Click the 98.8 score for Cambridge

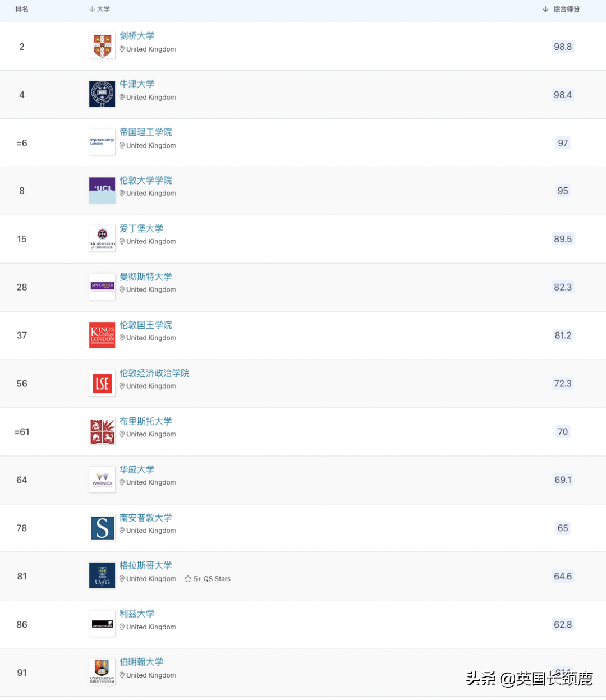click(563, 47)
